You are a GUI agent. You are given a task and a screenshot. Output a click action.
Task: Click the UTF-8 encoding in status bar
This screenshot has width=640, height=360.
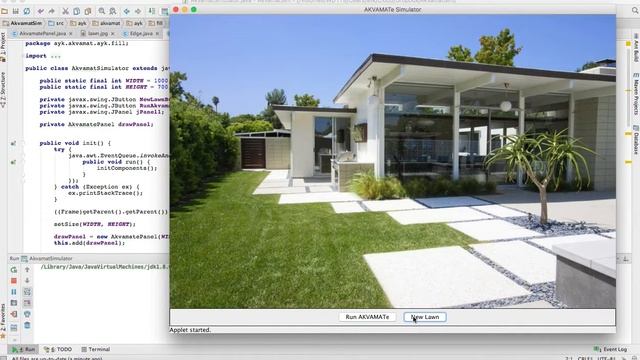(x=606, y=358)
